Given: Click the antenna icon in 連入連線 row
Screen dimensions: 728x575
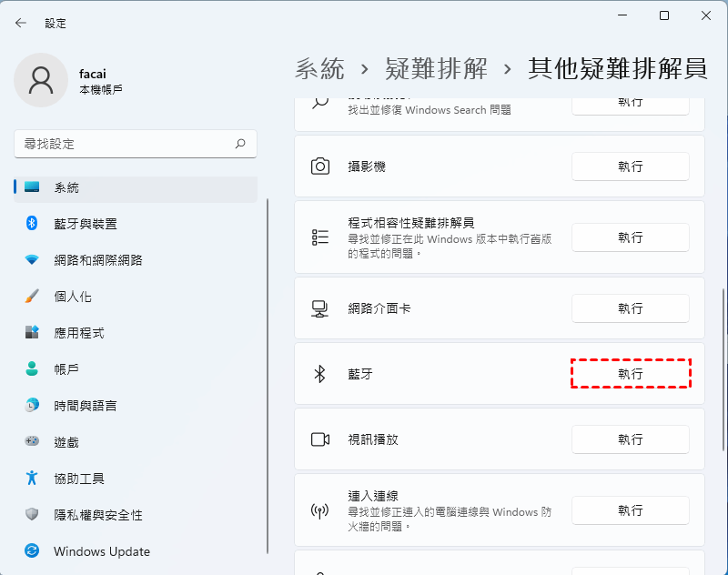Looking at the screenshot, I should point(320,511).
